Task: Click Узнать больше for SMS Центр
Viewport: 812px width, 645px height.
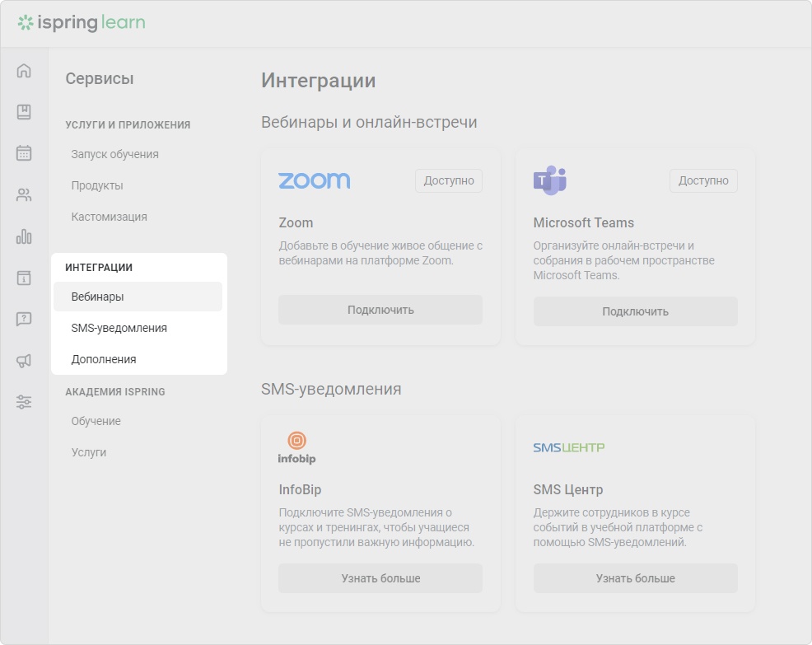Action: (x=636, y=578)
